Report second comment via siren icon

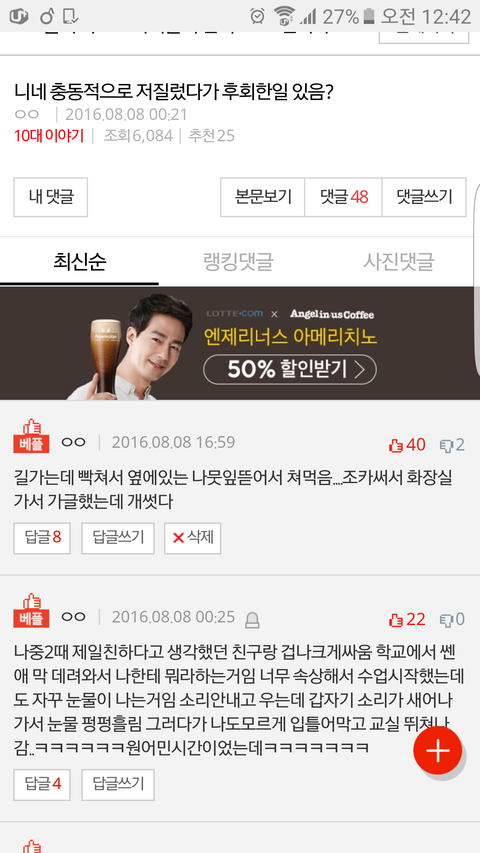click(x=251, y=619)
